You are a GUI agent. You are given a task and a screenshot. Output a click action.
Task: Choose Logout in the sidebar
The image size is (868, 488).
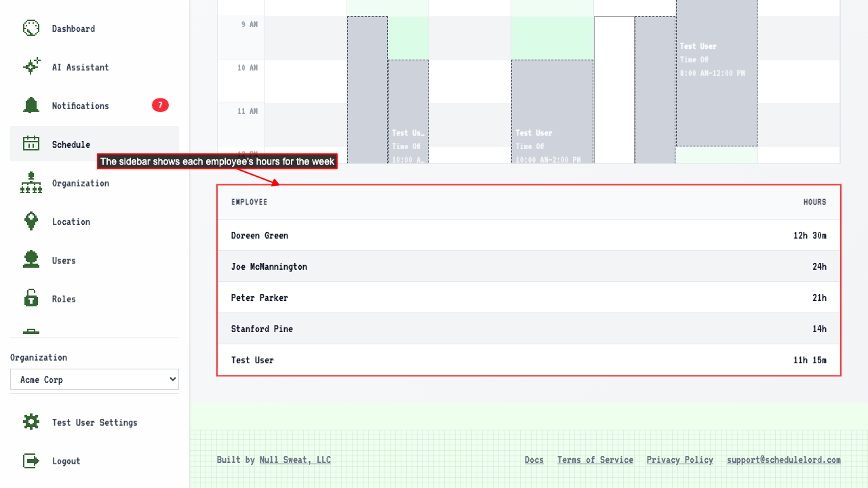94,461
